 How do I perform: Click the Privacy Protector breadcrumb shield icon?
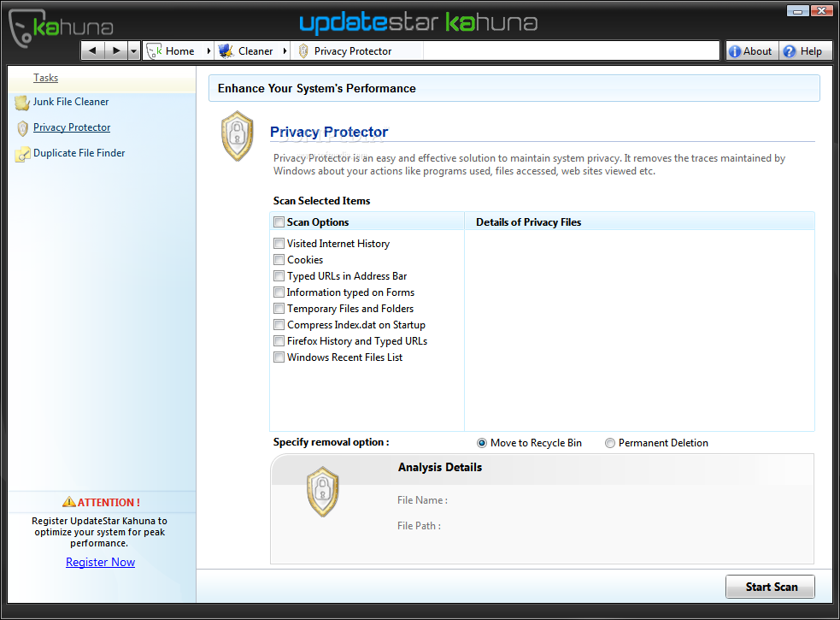[303, 51]
